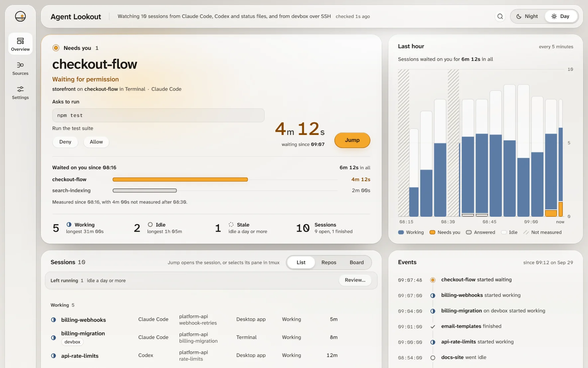
Task: Open the Settings sidebar page
Action: tap(20, 93)
